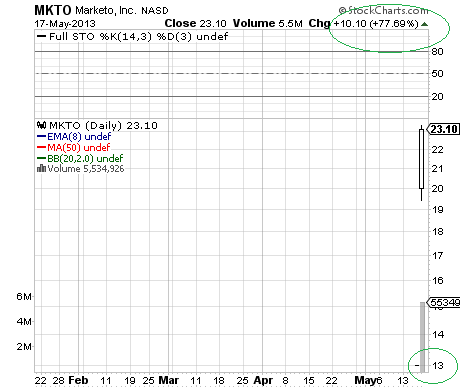Click the MKTO ticker symbol title
The width and height of the screenshot is (460, 387).
(x=53, y=10)
